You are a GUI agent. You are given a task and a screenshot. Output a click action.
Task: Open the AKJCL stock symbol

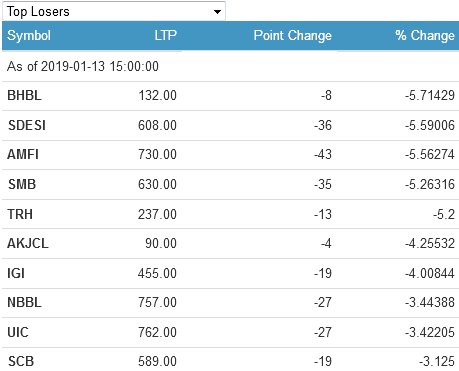point(28,243)
